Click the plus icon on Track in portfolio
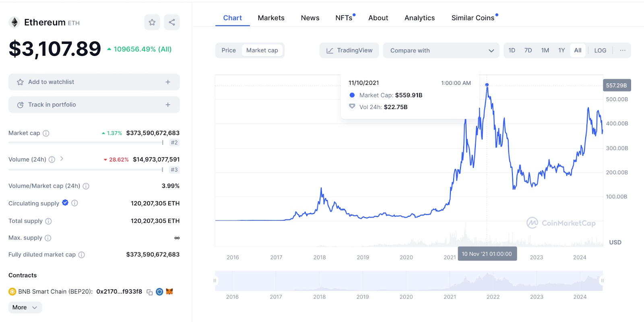The height and width of the screenshot is (322, 644). pos(168,105)
